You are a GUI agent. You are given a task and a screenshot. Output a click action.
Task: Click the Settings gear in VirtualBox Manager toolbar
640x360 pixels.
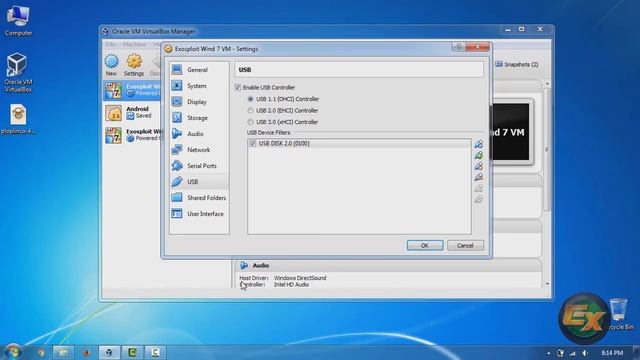(x=134, y=65)
